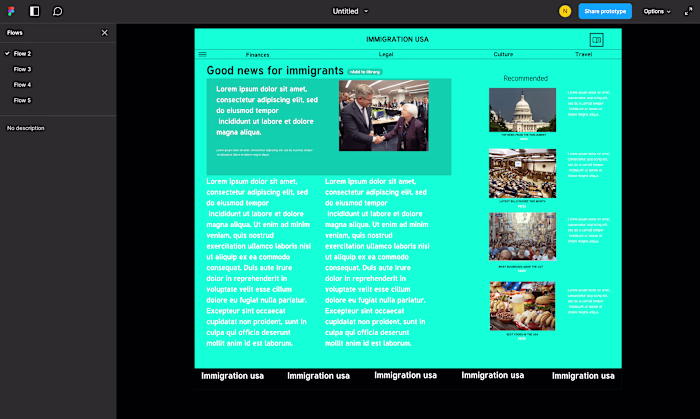700x419 pixels.
Task: Click Share prototype button
Action: [x=605, y=11]
